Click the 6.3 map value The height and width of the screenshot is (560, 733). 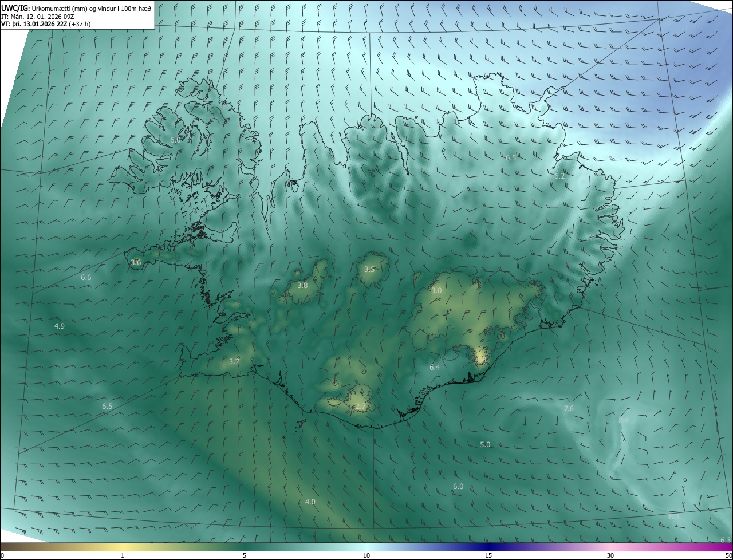pos(725,540)
